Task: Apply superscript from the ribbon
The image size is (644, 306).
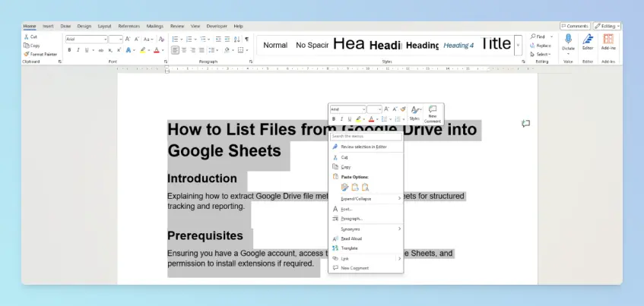Action: pyautogui.click(x=119, y=50)
